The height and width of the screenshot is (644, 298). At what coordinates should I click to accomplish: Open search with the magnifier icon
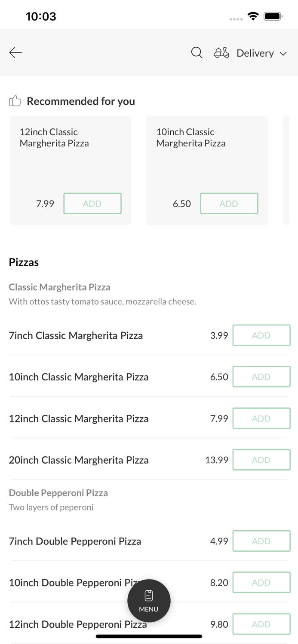(x=197, y=52)
